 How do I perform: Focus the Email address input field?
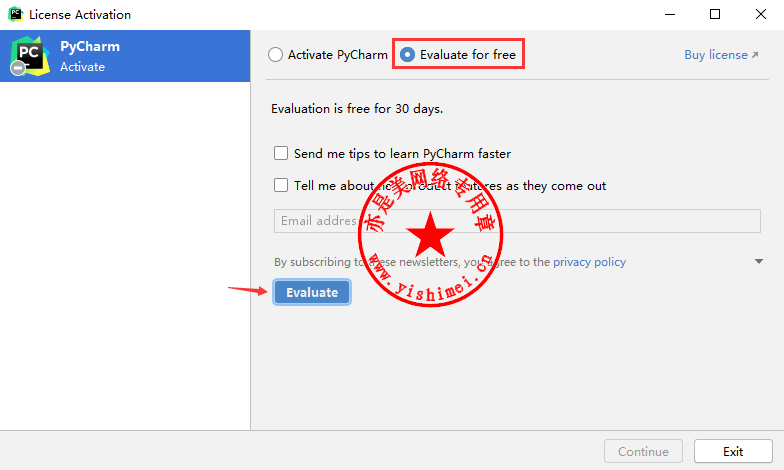pos(517,221)
